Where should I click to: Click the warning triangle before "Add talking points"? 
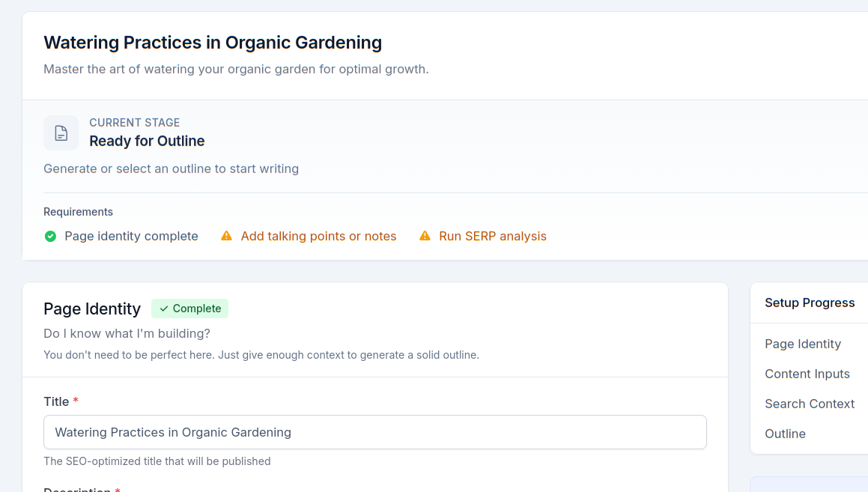click(226, 236)
